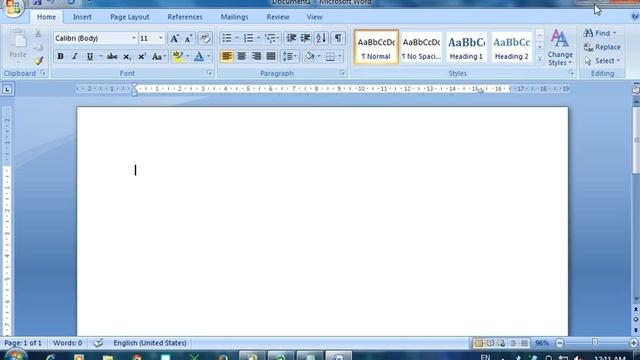Start a numbered list

[x=248, y=38]
